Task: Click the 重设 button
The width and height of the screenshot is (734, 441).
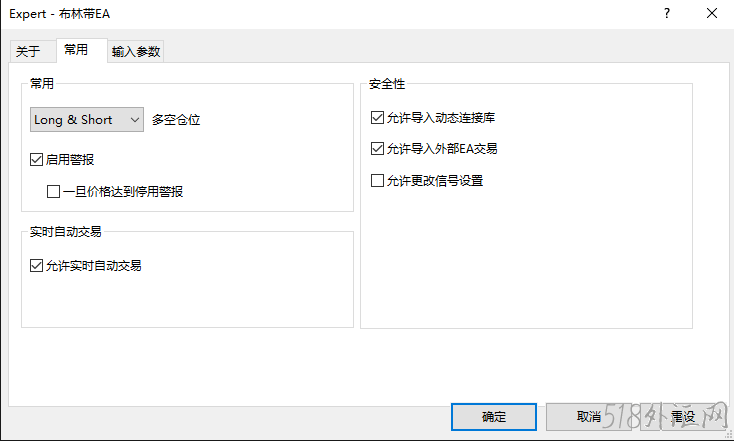Action: pyautogui.click(x=683, y=417)
